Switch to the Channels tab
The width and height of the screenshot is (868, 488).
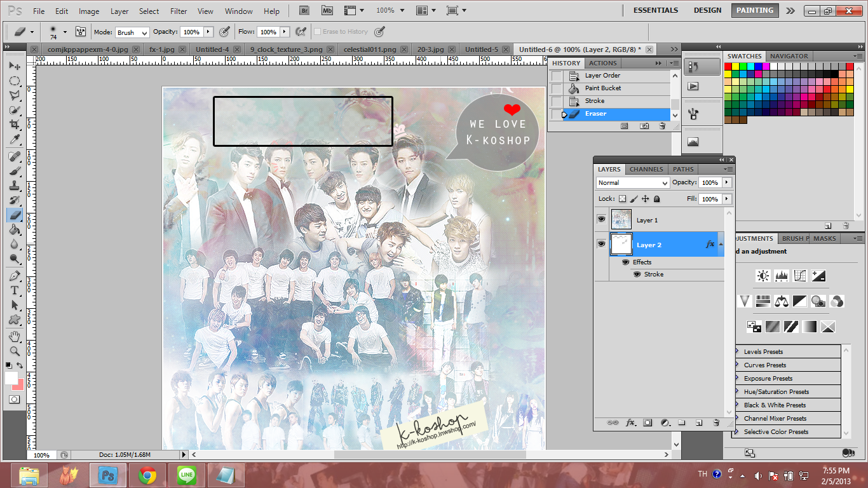point(646,170)
